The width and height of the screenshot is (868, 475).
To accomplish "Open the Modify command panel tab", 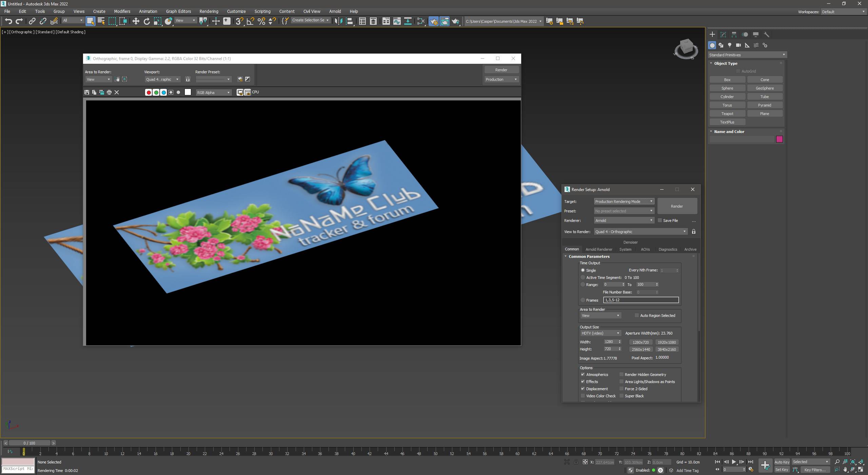I will [x=723, y=35].
